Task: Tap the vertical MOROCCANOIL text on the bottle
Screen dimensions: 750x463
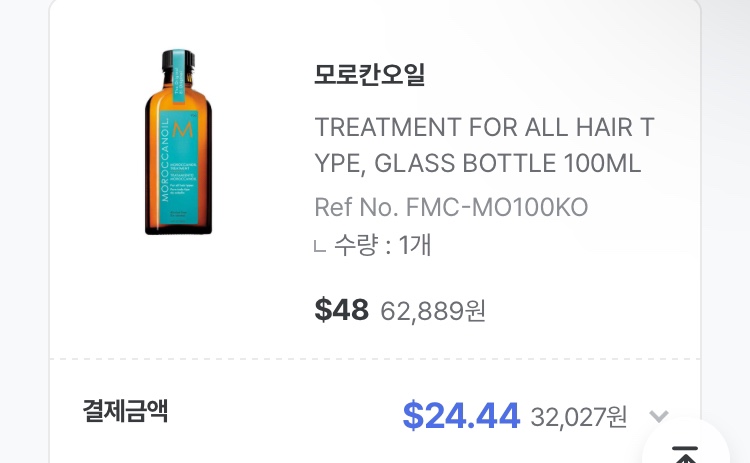Action: click(165, 161)
